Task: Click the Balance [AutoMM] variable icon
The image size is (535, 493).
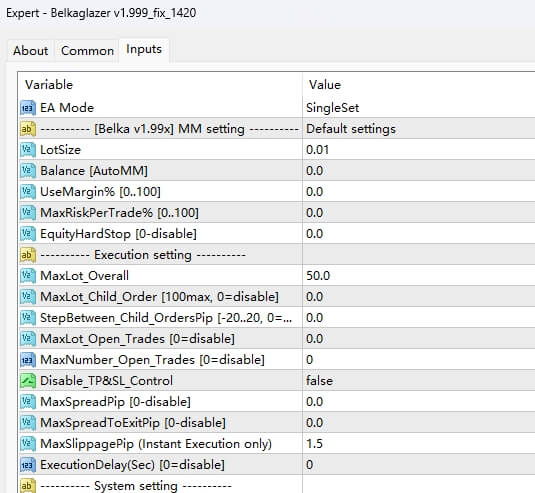Action: pos(28,171)
